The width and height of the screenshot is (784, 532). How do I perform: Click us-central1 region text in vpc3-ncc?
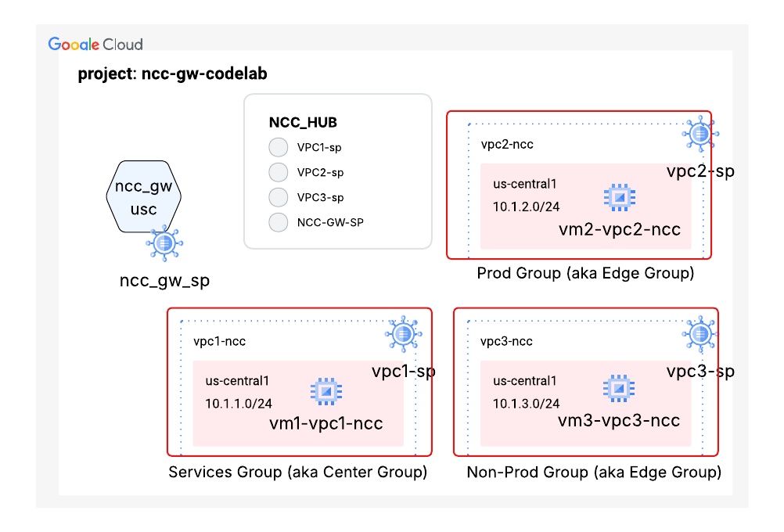click(x=525, y=381)
